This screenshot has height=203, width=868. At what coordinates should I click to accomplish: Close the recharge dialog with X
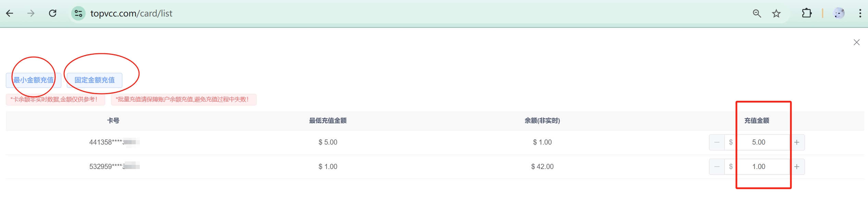click(856, 42)
